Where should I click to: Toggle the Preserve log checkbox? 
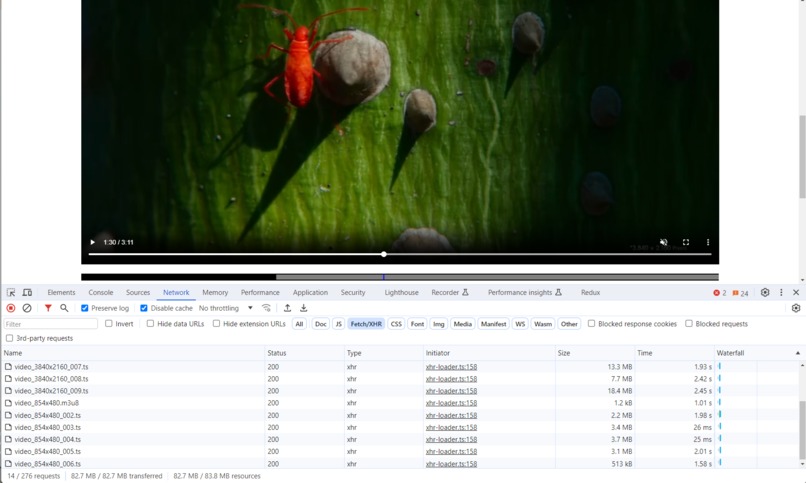[85, 308]
